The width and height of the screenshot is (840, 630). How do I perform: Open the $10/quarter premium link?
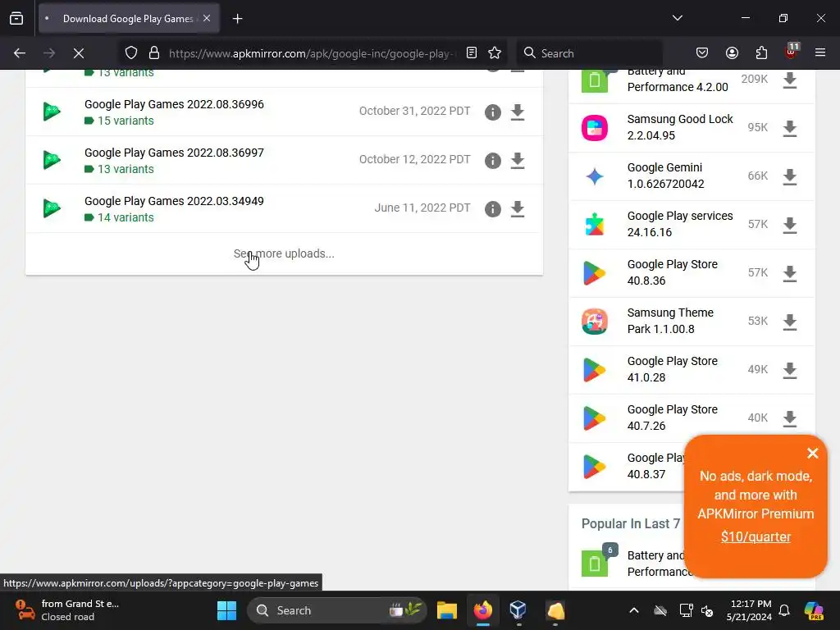click(x=756, y=536)
